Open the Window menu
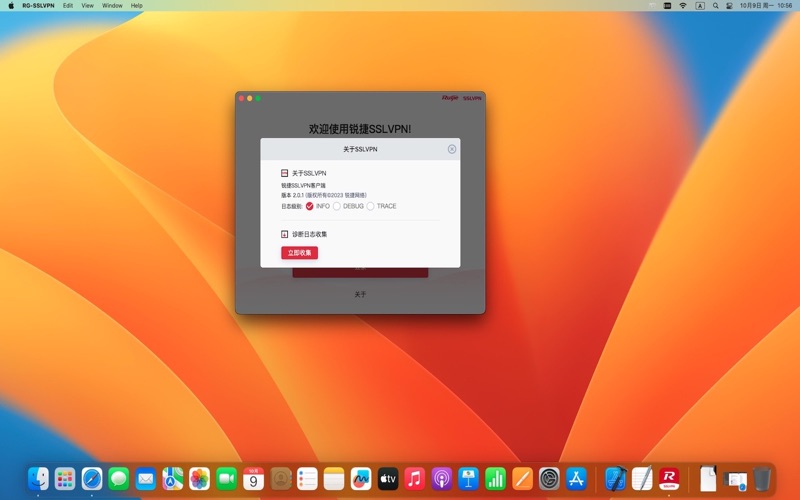Image resolution: width=800 pixels, height=500 pixels. click(x=112, y=5)
